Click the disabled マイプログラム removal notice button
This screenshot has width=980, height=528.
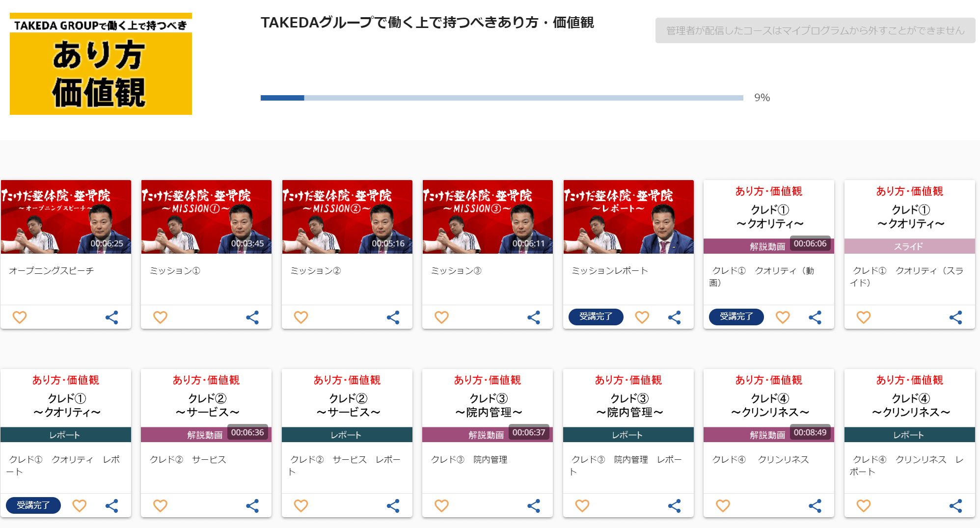pyautogui.click(x=815, y=30)
